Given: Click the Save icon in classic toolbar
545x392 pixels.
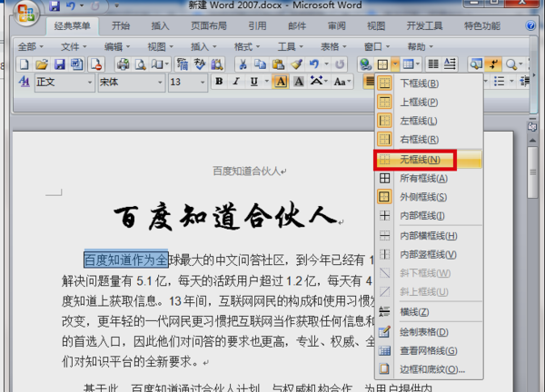Looking at the screenshot, I should (x=59, y=64).
